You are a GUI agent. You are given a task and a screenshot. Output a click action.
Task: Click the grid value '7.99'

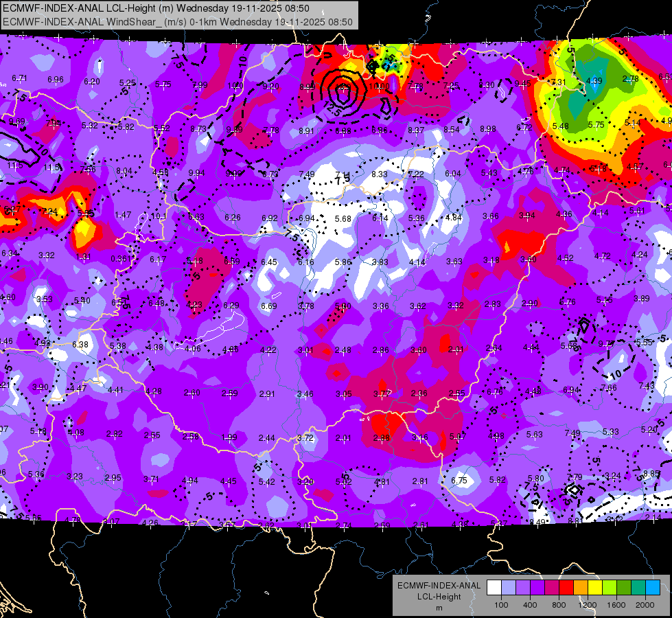(200, 85)
